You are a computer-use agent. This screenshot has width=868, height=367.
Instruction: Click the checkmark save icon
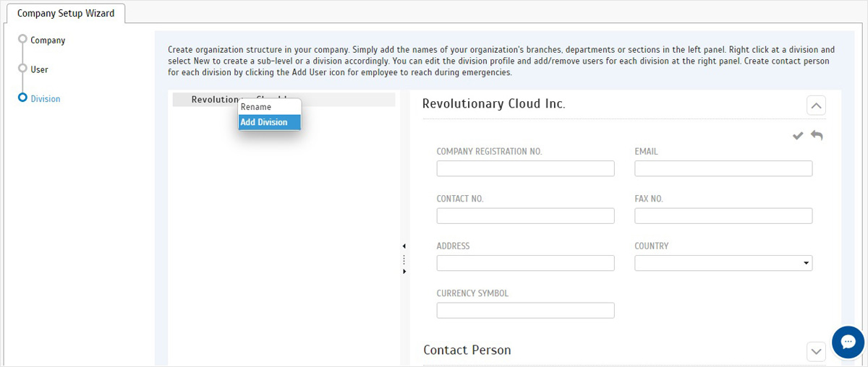[x=798, y=136]
